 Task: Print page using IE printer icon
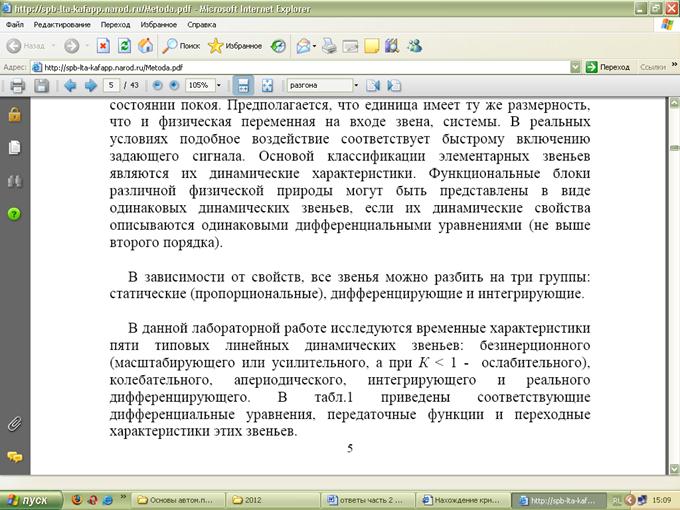tap(329, 46)
